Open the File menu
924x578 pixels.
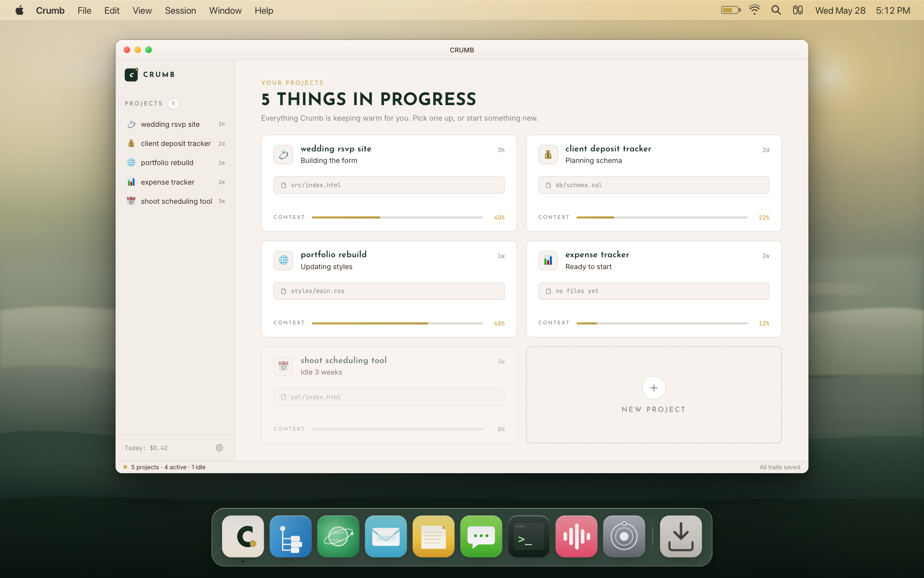click(84, 11)
